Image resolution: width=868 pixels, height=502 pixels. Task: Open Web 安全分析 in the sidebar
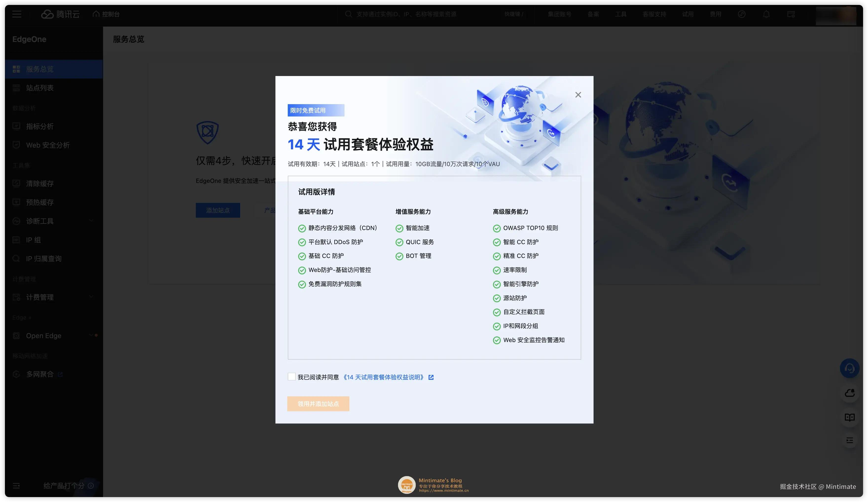54,145
